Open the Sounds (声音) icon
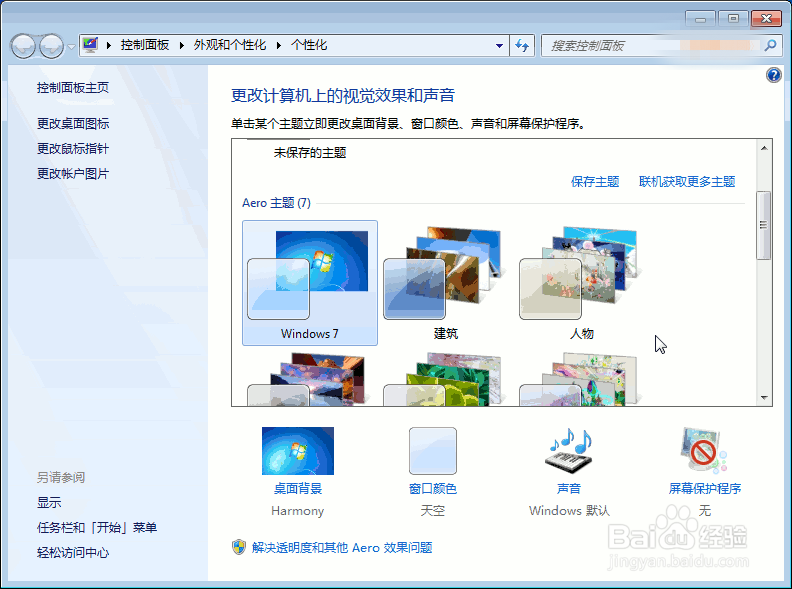This screenshot has width=792, height=589. click(569, 451)
